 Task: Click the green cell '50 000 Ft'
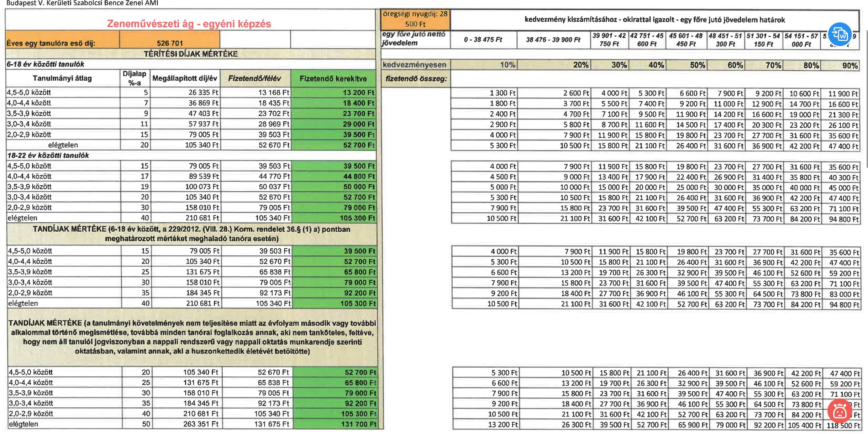click(334, 187)
